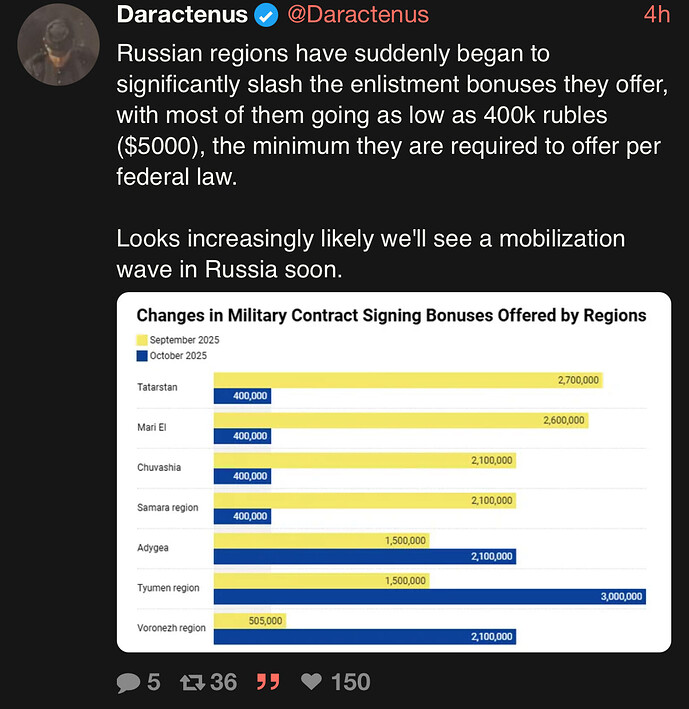Open Daractenus profile avatar

(58, 44)
